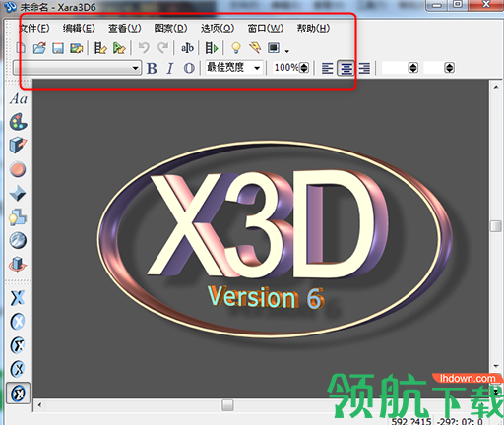Open the 窗口(W) menu
The image size is (504, 425).
pyautogui.click(x=266, y=29)
